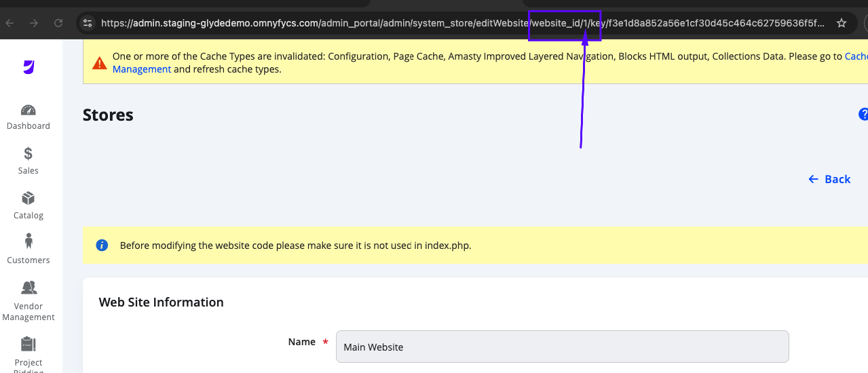Click the red warning triangle icon

pos(100,63)
